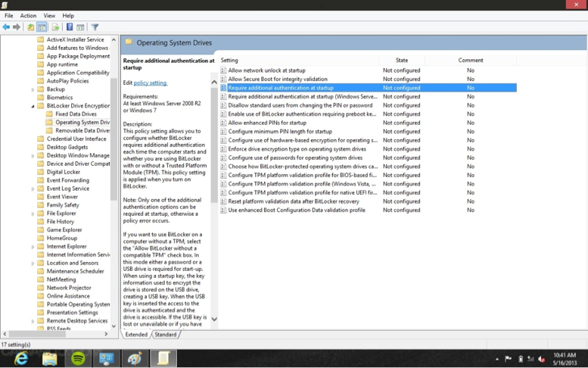The height and width of the screenshot is (368, 588).
Task: Open the View menu
Action: tap(49, 15)
